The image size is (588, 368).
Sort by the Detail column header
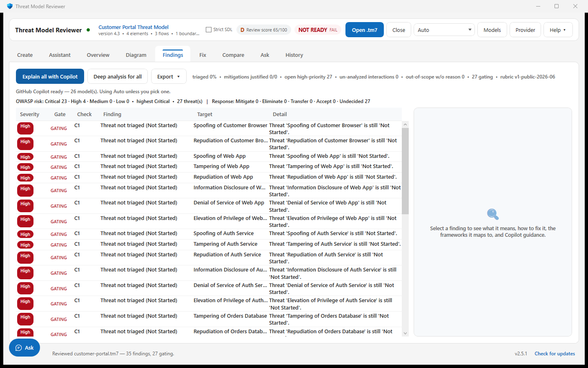[280, 114]
